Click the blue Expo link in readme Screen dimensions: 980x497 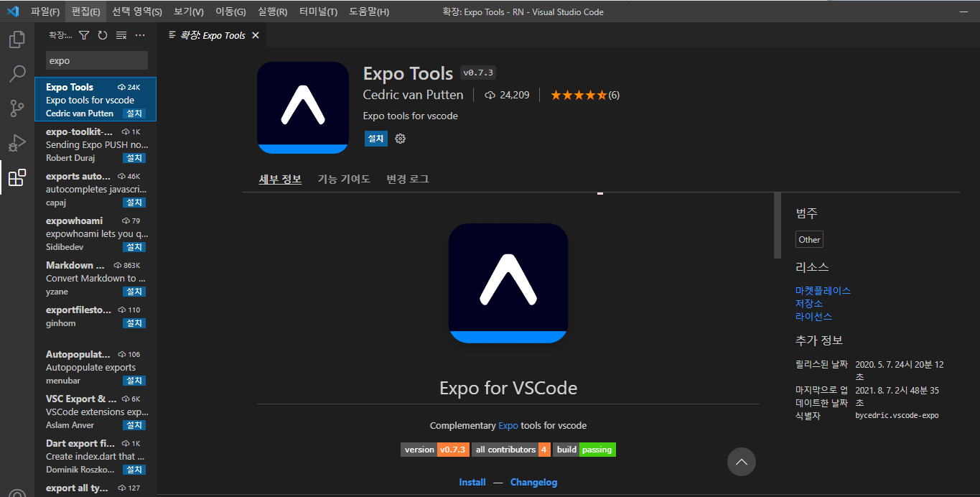(x=508, y=425)
